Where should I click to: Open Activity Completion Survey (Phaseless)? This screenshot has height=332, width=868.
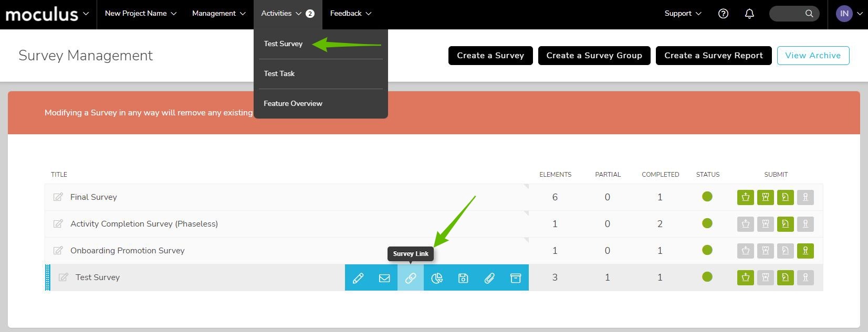click(x=144, y=224)
